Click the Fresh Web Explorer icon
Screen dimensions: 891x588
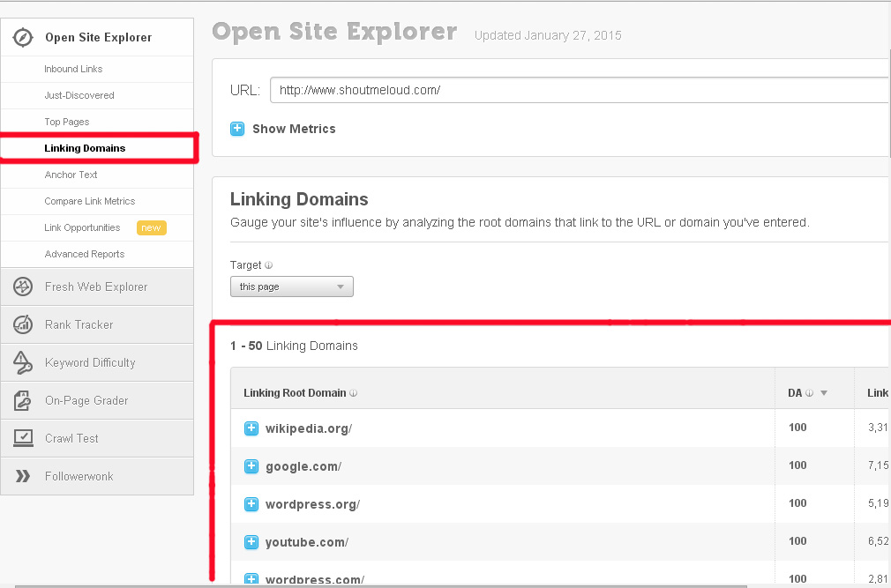pyautogui.click(x=23, y=287)
